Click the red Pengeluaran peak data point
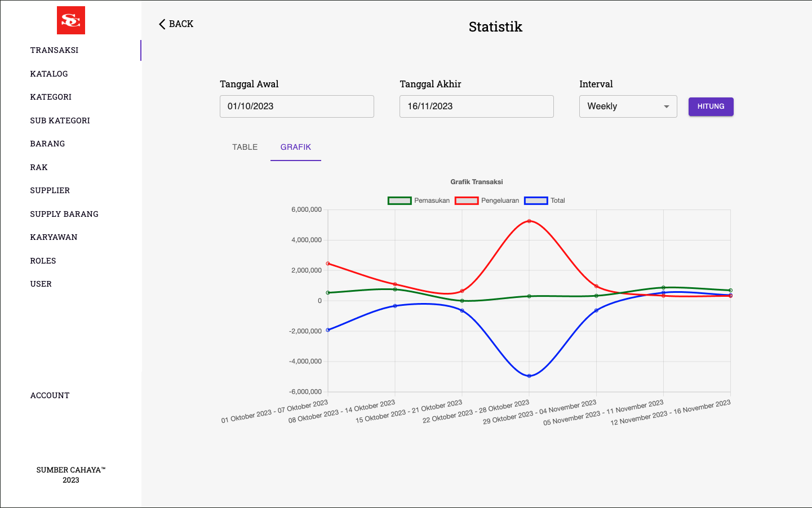 click(529, 221)
